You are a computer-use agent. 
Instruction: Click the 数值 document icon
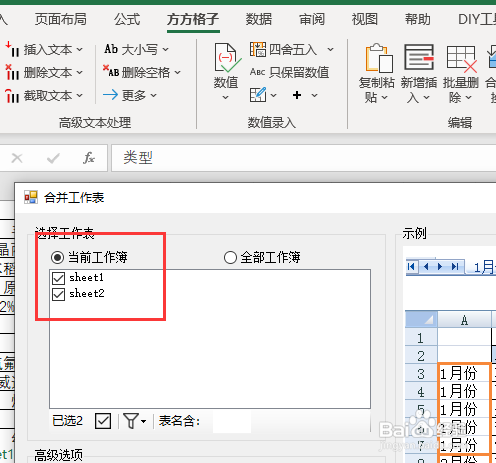[x=227, y=58]
